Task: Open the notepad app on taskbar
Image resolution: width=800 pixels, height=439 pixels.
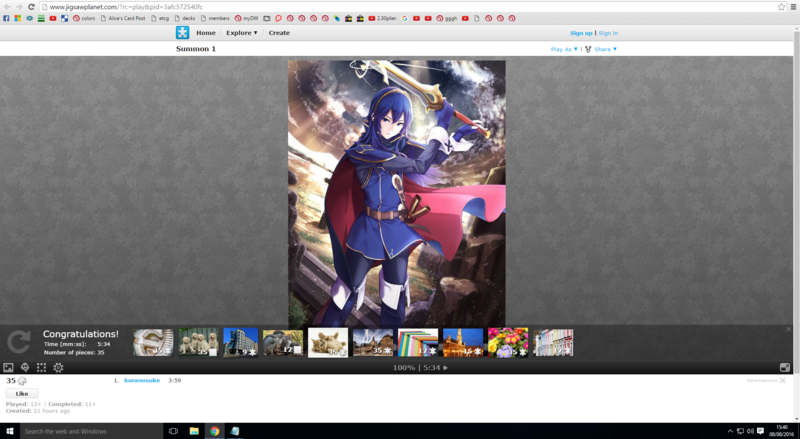Action: (235, 431)
